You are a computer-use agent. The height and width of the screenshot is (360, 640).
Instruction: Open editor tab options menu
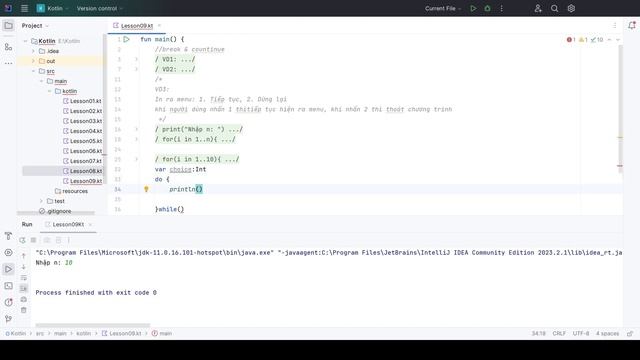[x=615, y=25]
